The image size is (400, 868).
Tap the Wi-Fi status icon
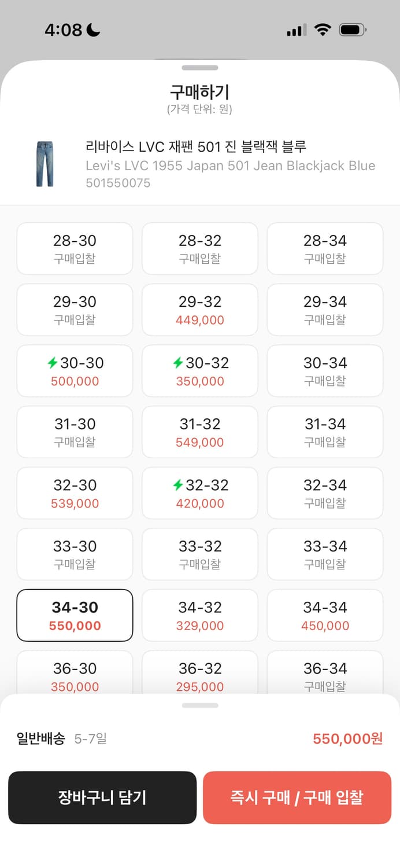click(x=323, y=30)
